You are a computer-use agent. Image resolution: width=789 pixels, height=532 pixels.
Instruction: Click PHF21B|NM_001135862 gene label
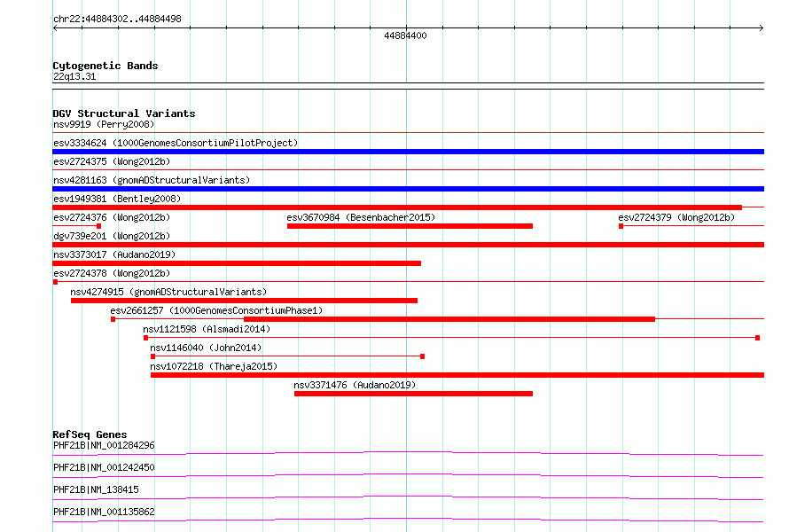pyautogui.click(x=104, y=512)
